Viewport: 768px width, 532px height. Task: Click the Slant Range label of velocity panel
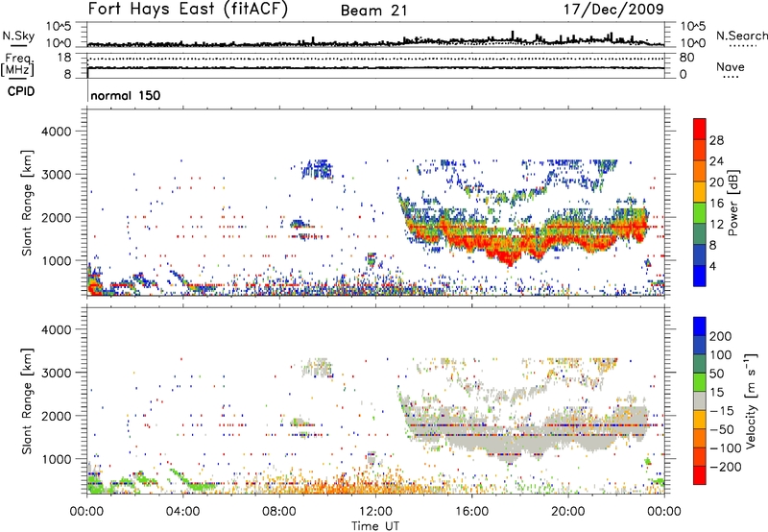pyautogui.click(x=27, y=400)
